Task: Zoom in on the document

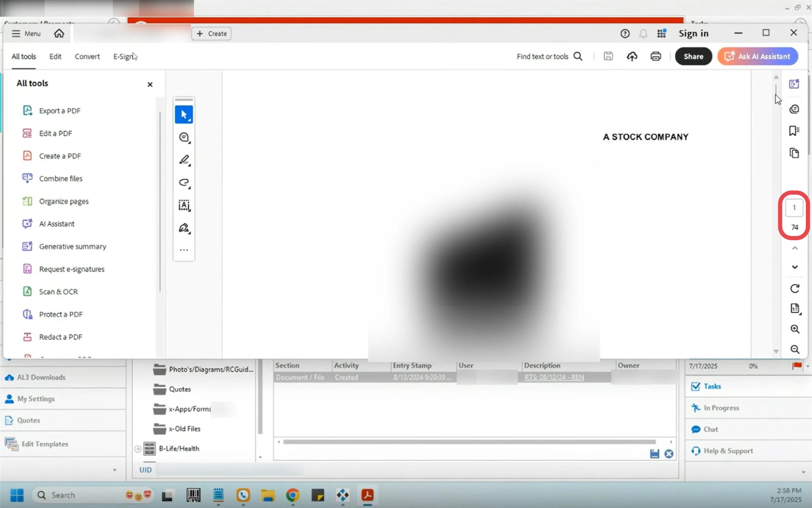Action: [795, 329]
